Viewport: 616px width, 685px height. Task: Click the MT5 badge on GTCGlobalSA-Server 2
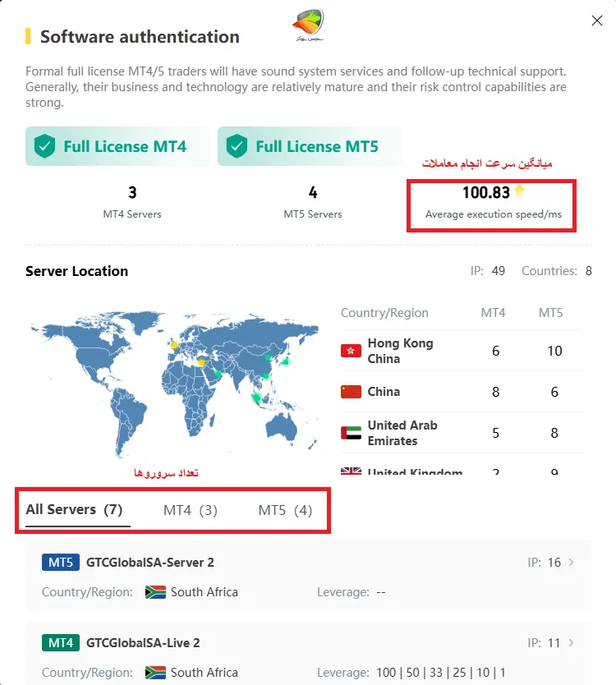(x=60, y=562)
